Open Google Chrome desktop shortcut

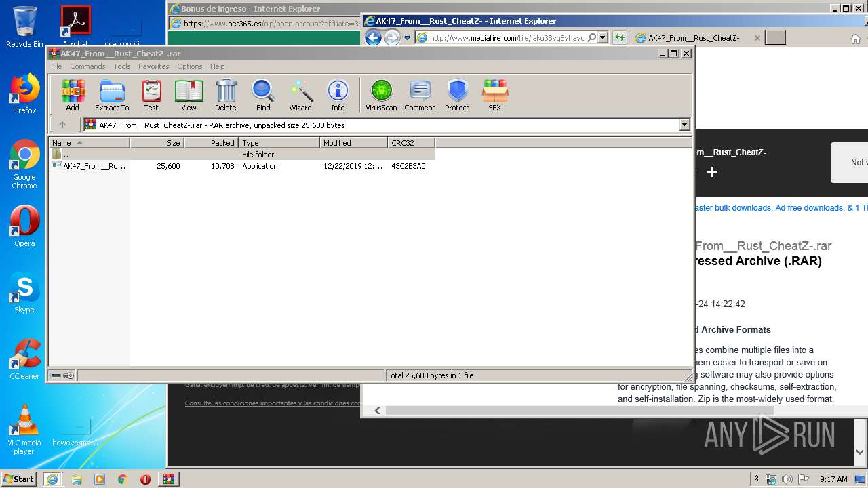point(24,164)
